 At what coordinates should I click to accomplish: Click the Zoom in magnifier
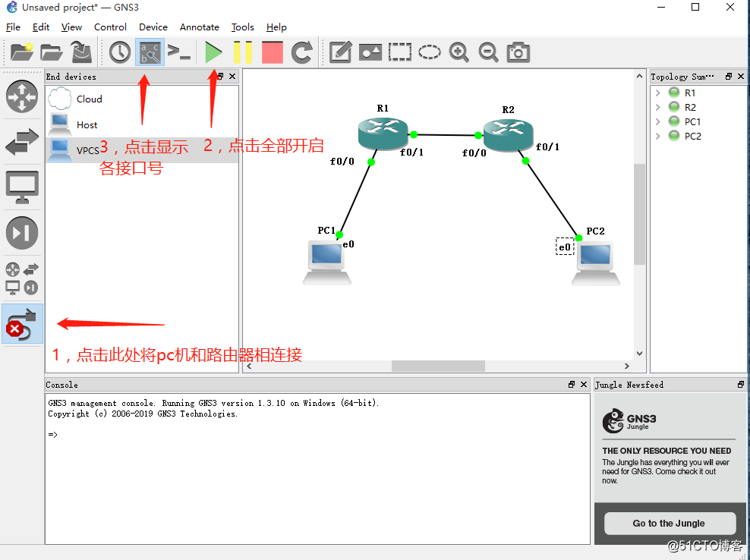coord(459,52)
